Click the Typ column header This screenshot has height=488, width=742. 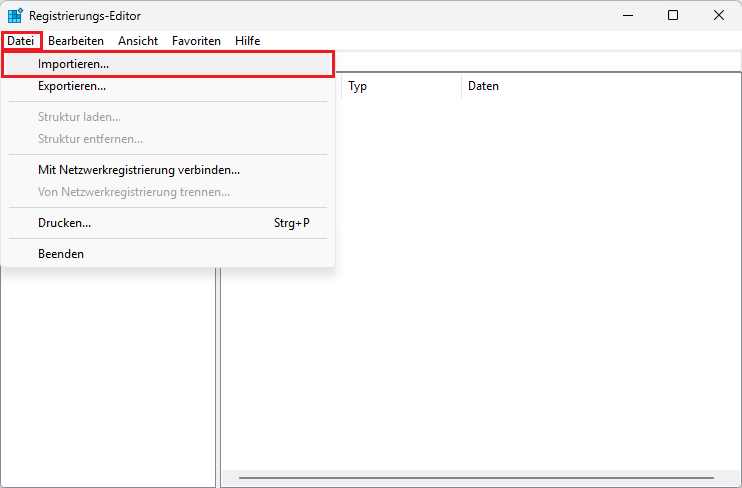coord(401,86)
